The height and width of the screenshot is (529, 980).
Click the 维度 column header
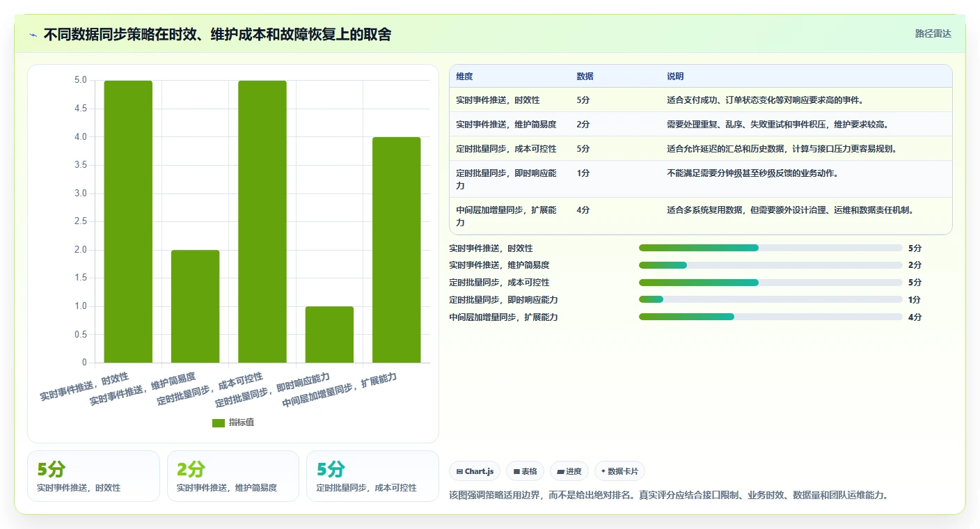[x=464, y=77]
